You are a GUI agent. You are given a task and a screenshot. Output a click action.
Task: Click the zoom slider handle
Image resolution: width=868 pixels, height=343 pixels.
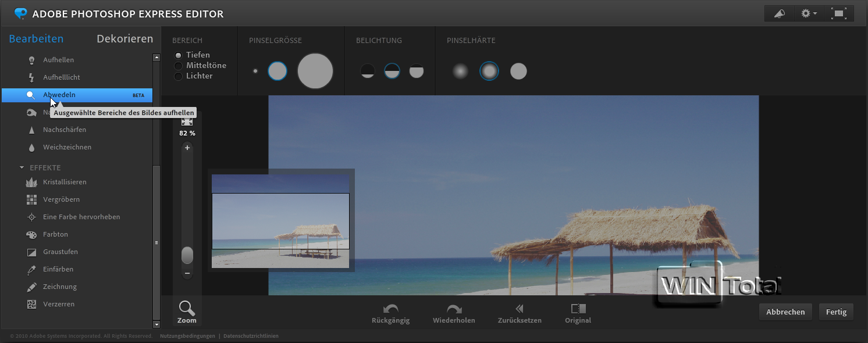(x=187, y=255)
